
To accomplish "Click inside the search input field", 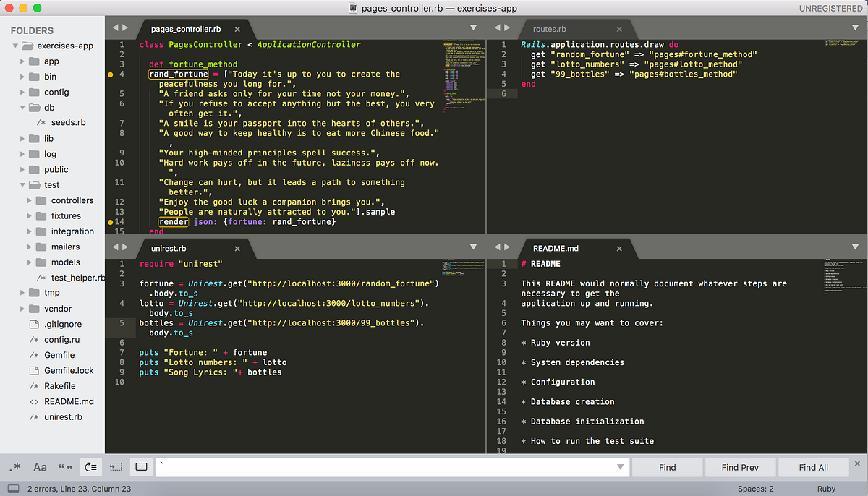I will [362, 467].
